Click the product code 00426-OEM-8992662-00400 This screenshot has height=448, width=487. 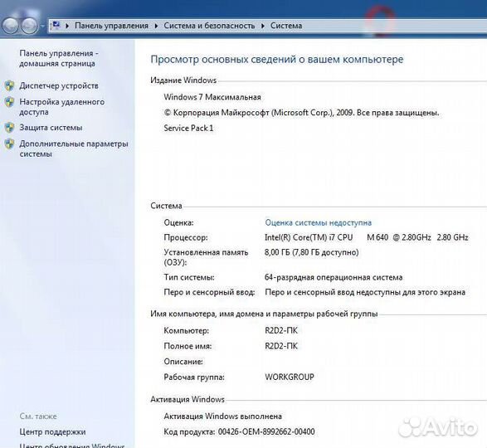pos(266,431)
